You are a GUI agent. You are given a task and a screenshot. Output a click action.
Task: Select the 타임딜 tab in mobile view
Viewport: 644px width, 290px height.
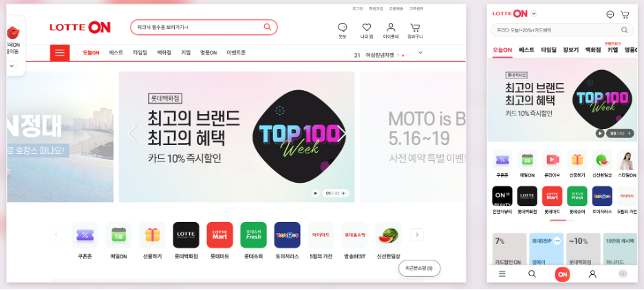click(x=549, y=50)
